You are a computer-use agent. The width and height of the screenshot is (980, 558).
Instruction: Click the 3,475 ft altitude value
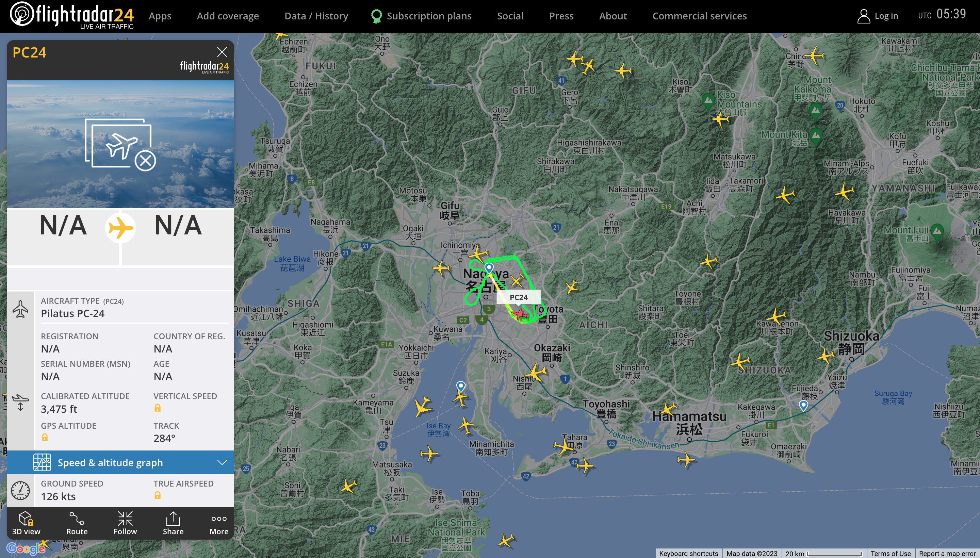59,409
